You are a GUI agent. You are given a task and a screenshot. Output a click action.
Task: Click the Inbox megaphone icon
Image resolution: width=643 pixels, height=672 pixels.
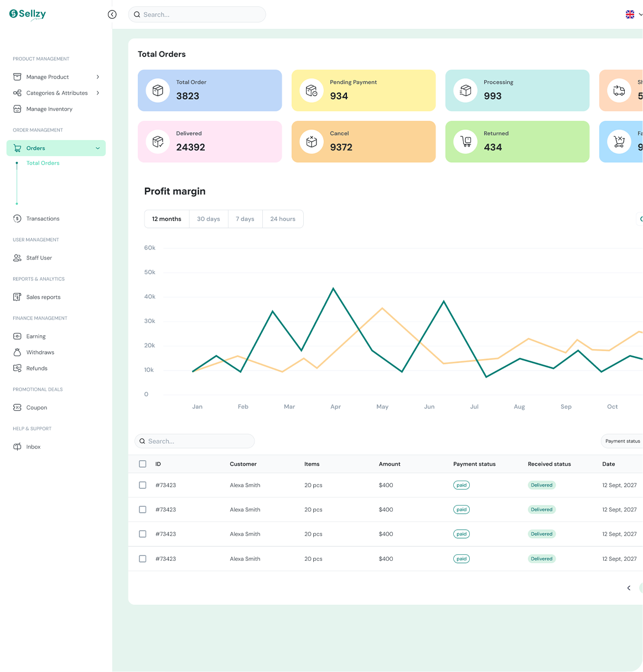click(x=17, y=447)
